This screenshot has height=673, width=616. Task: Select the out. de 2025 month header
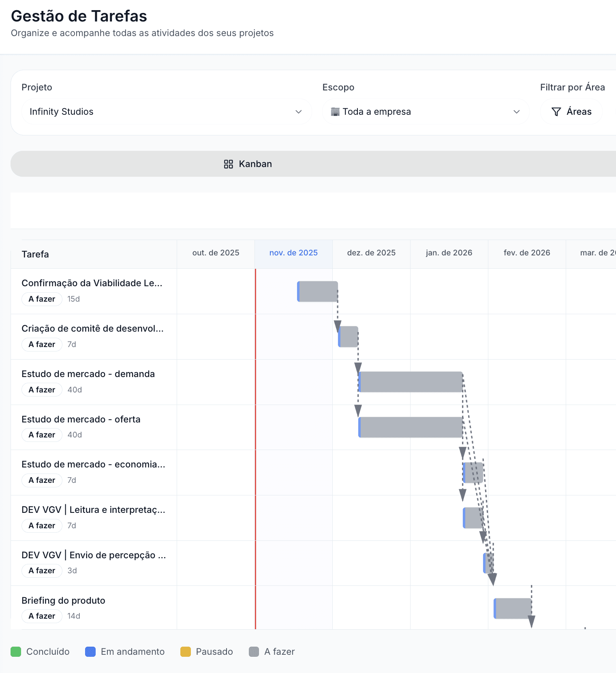point(216,253)
